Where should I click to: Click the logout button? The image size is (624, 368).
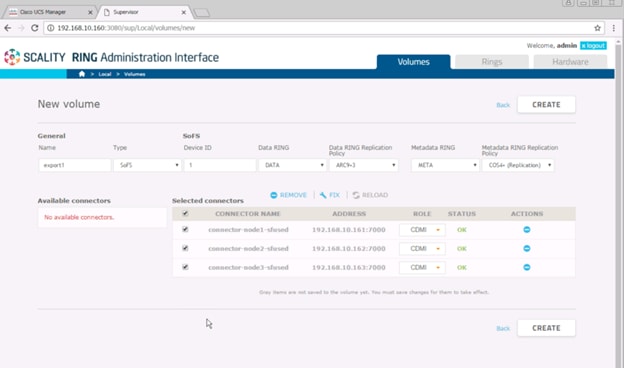point(593,46)
